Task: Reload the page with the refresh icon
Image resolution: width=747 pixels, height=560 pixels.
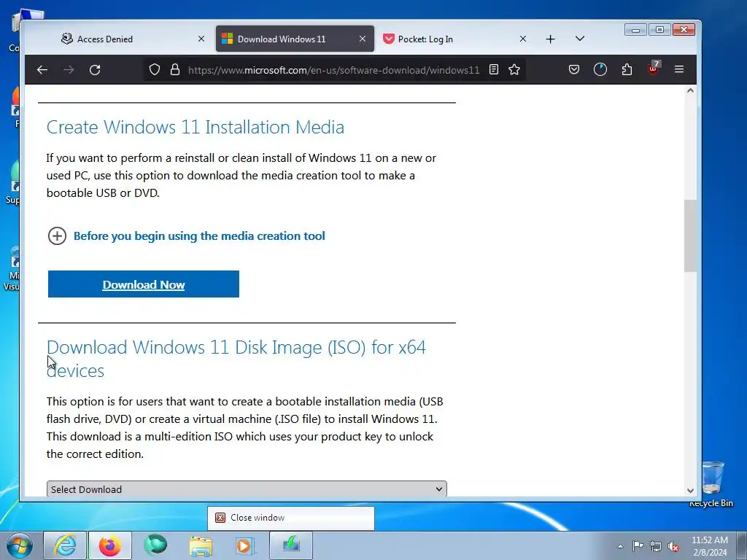Action: tap(95, 70)
